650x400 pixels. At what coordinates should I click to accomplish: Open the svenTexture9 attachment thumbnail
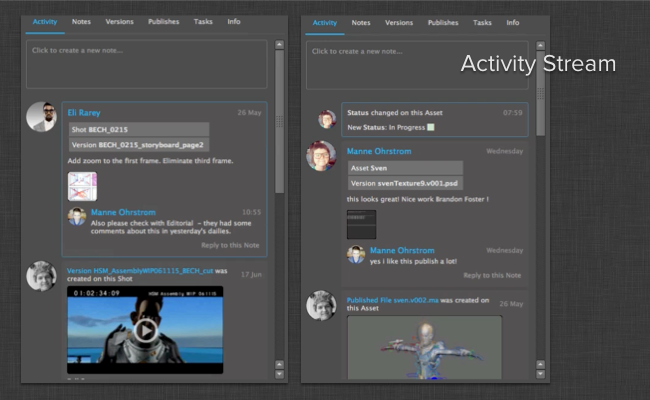(361, 224)
